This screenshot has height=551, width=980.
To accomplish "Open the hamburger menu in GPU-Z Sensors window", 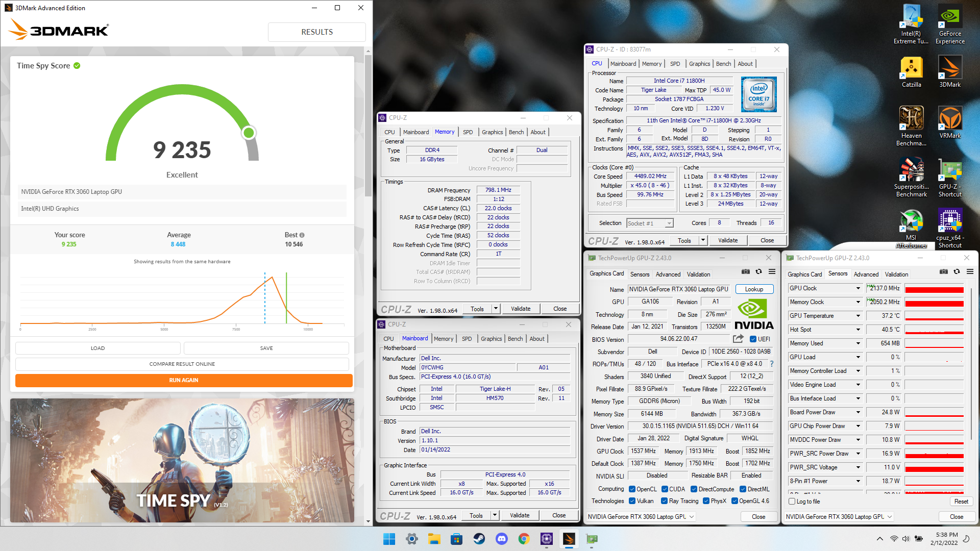I will tap(970, 271).
